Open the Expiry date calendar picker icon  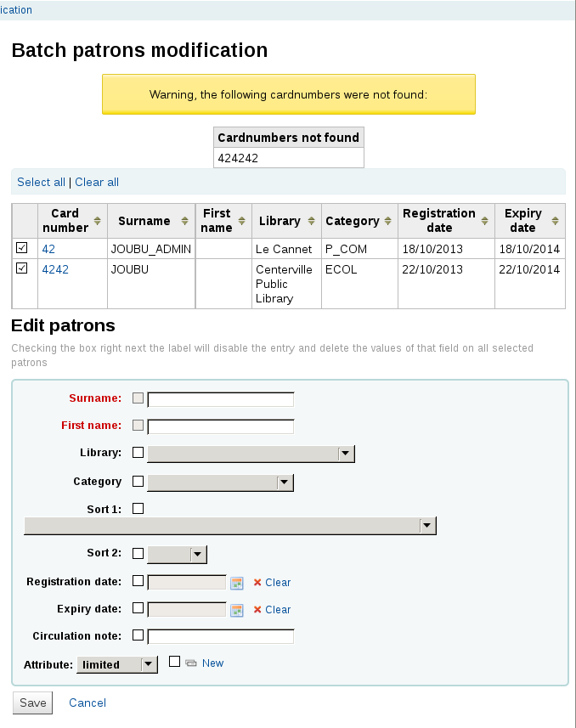point(237,610)
